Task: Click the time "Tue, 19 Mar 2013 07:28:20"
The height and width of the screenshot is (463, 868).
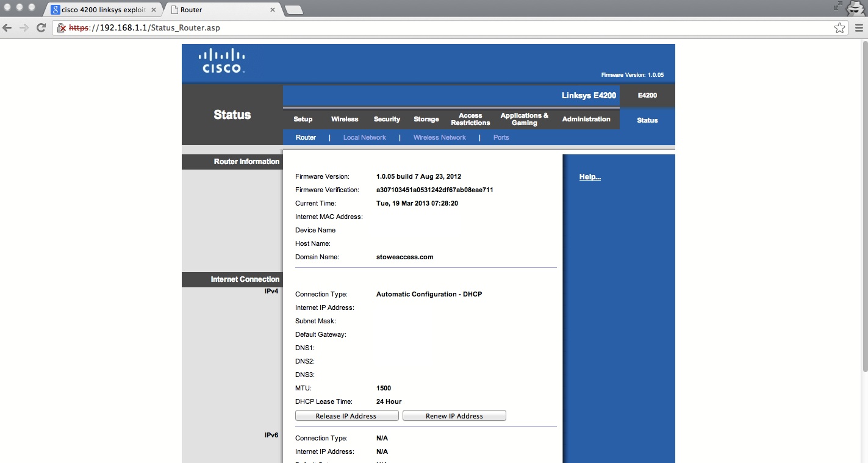Action: pyautogui.click(x=417, y=203)
